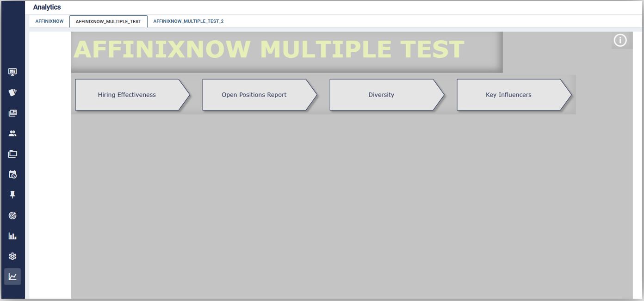Open the Hiring Effectiveness report
This screenshot has width=644, height=301.
(x=127, y=95)
